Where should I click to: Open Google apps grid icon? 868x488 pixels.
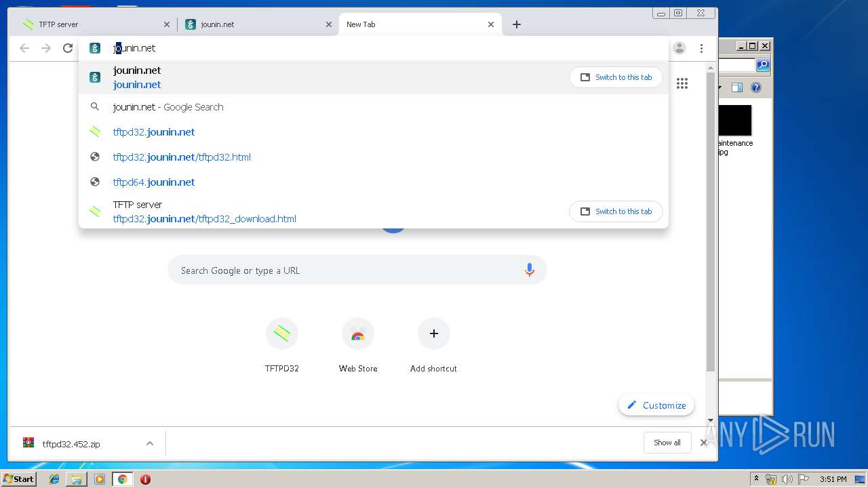pyautogui.click(x=682, y=83)
